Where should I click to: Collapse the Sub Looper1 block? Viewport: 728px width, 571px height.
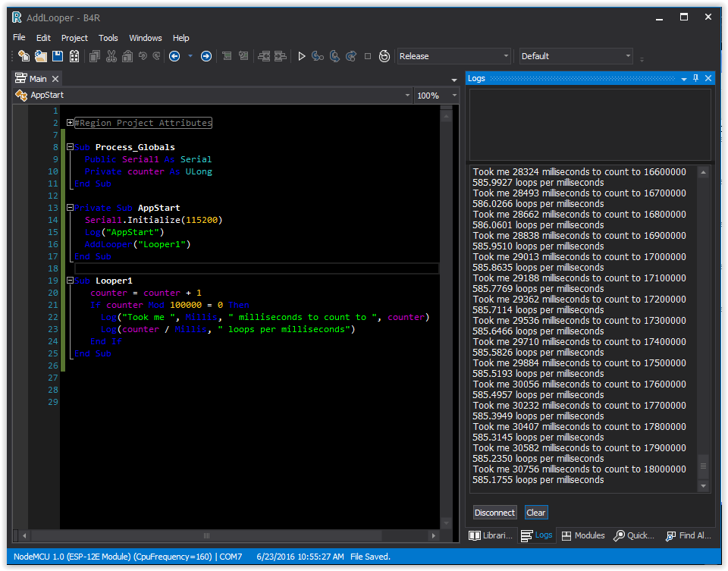[70, 281]
